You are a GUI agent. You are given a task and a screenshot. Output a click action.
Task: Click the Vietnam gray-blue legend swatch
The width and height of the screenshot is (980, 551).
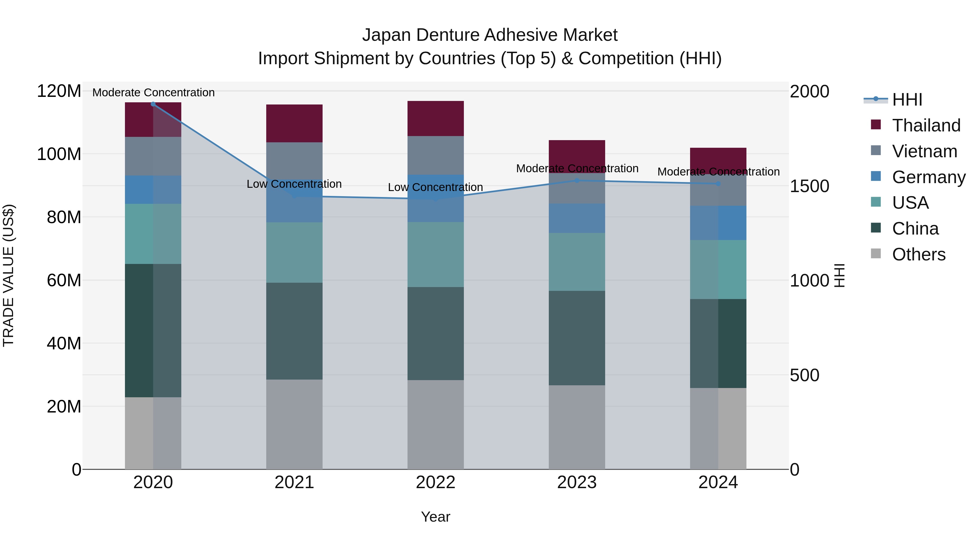876,150
